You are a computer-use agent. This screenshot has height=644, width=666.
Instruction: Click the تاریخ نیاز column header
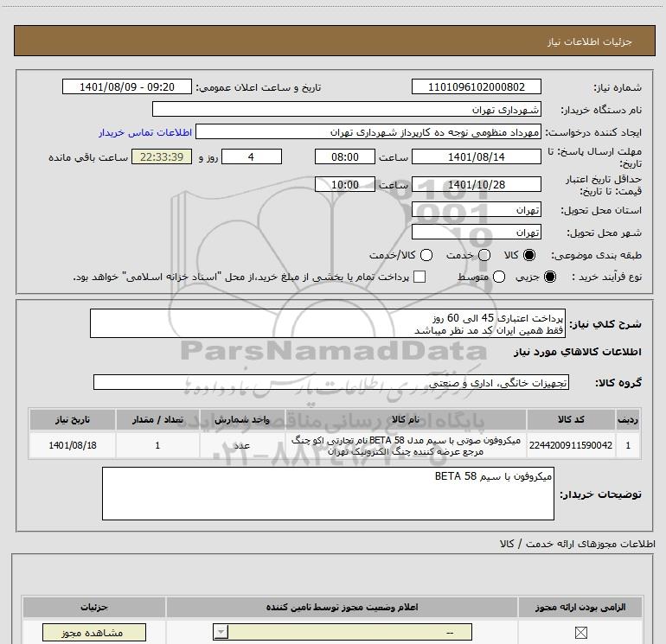coord(73,420)
